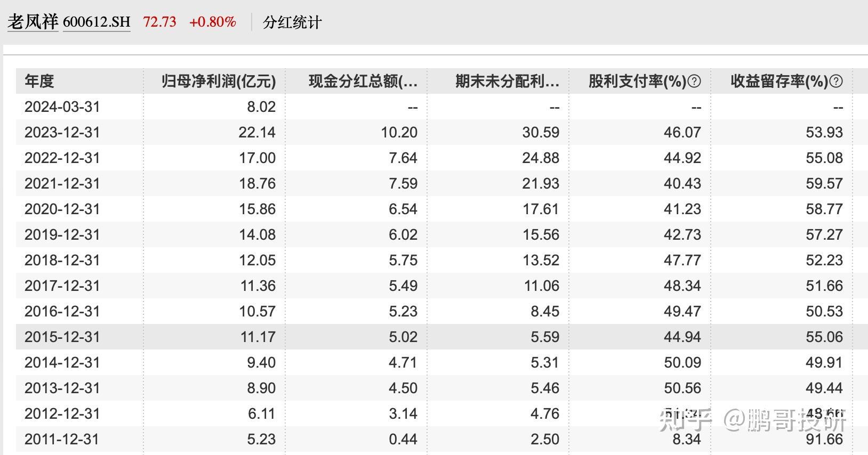Click the truncated 期末未分配利 column header

click(x=505, y=82)
